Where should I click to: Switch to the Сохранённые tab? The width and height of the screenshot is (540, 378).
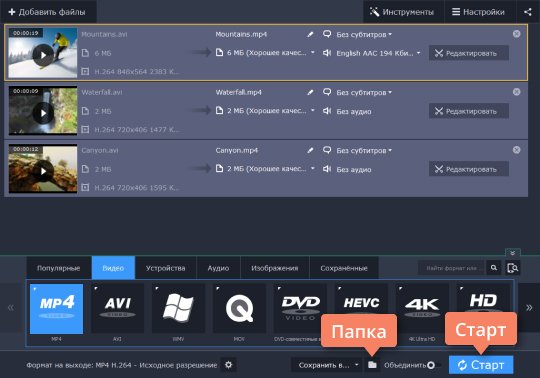point(344,268)
